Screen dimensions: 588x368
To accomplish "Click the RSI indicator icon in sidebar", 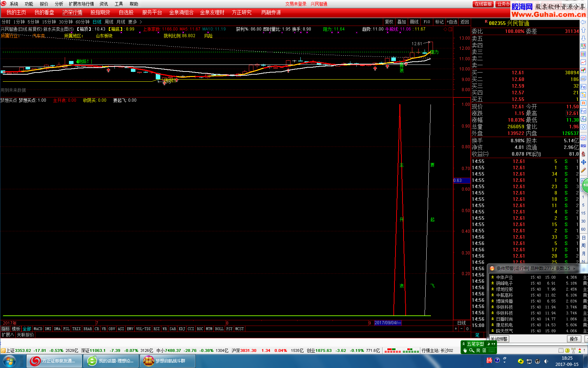I will tap(583, 146).
